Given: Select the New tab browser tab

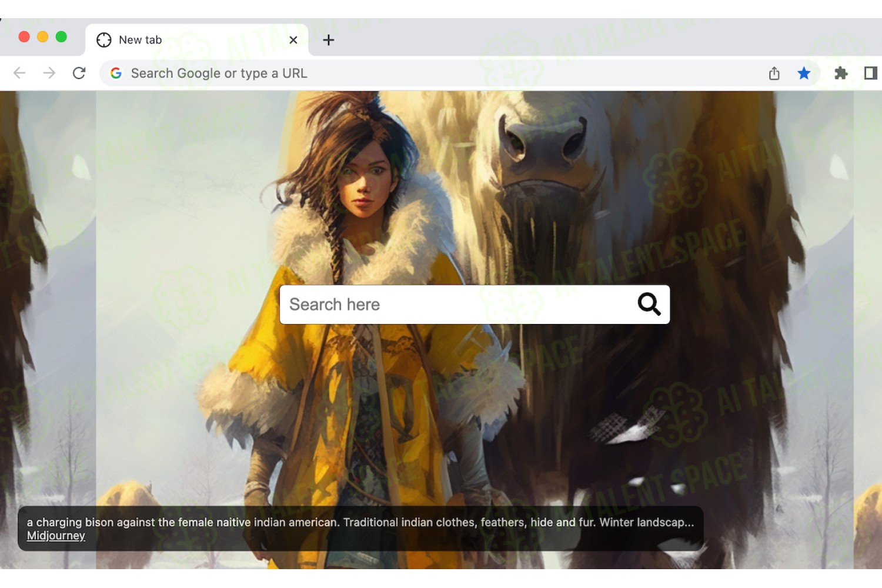Looking at the screenshot, I should [197, 40].
